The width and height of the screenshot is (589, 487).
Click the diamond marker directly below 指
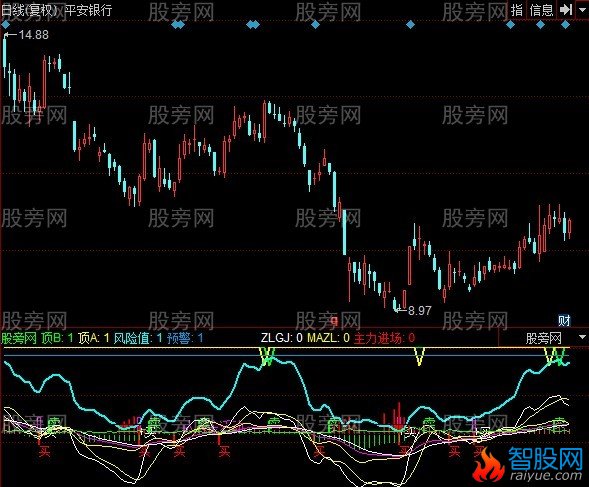point(510,25)
